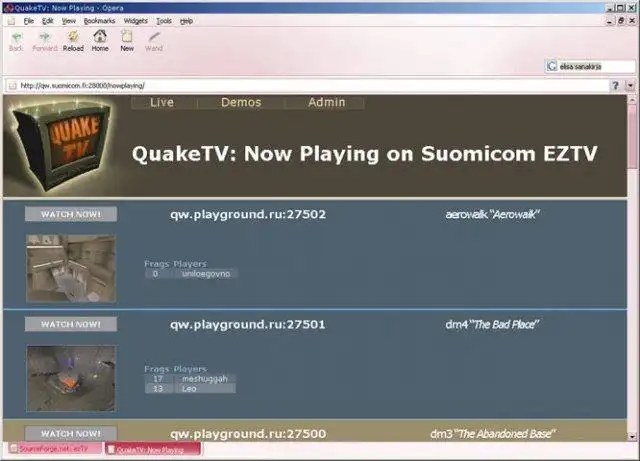Go to Home via house icon
This screenshot has width=640, height=461.
click(x=100, y=36)
